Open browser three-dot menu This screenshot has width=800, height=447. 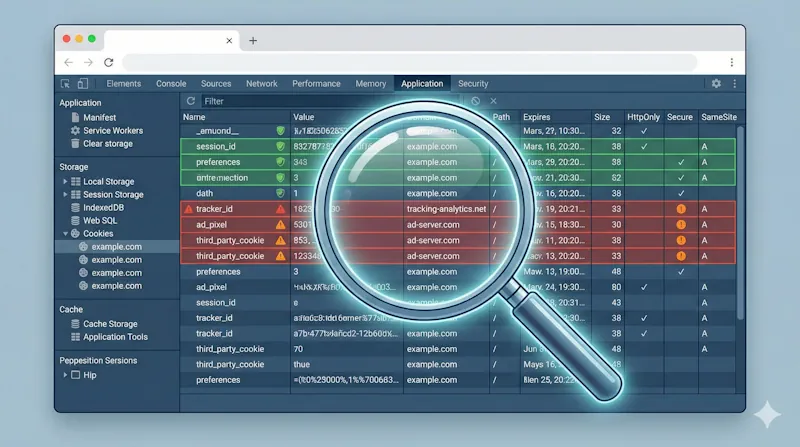coord(732,62)
